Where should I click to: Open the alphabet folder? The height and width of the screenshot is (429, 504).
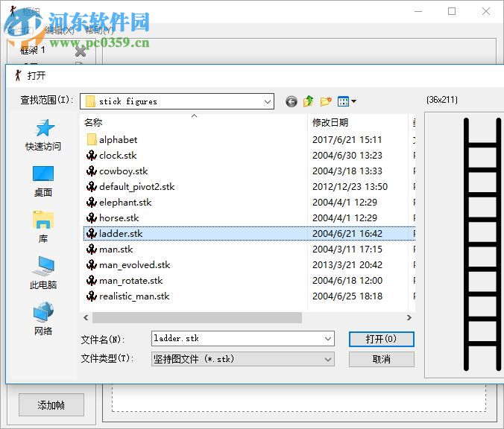[112, 140]
